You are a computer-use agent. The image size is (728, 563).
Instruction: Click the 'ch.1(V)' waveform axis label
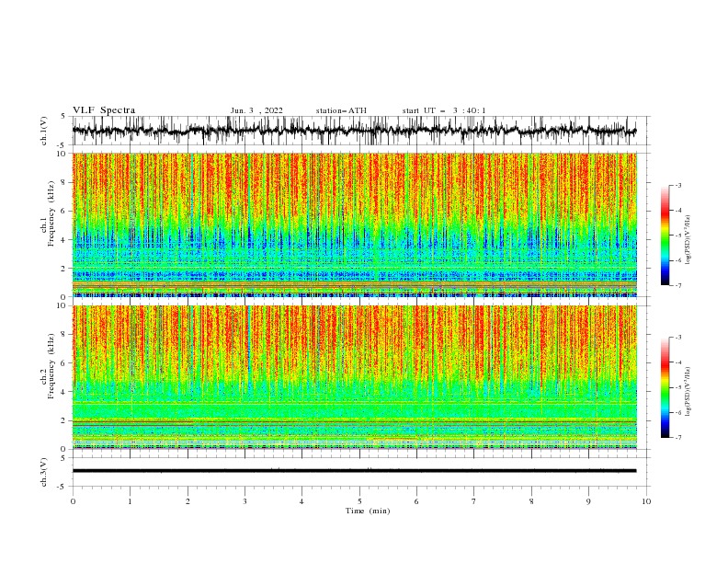tap(44, 131)
